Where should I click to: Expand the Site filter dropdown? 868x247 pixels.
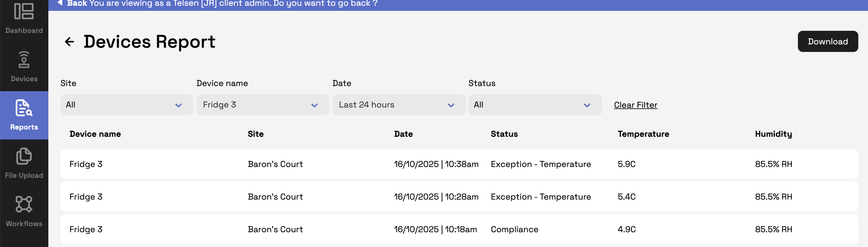point(126,105)
